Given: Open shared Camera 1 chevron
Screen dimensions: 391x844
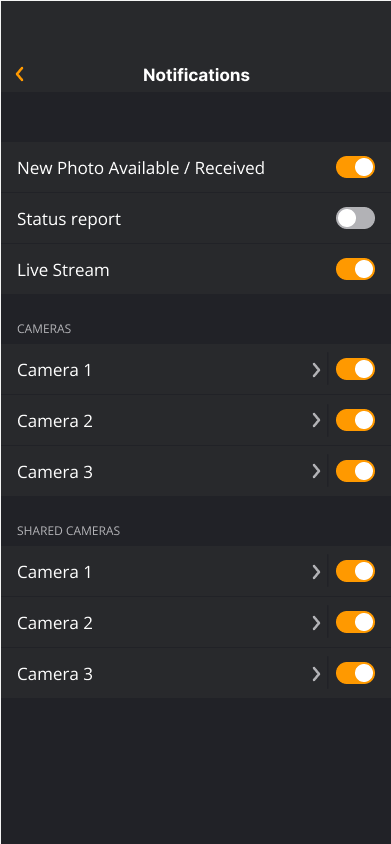Looking at the screenshot, I should pyautogui.click(x=317, y=572).
